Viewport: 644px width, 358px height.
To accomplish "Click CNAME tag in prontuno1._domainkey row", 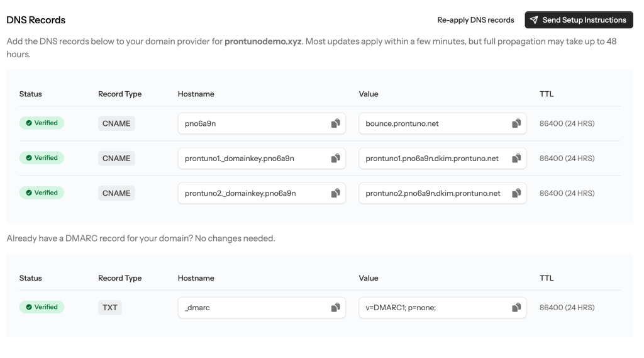I will (116, 159).
